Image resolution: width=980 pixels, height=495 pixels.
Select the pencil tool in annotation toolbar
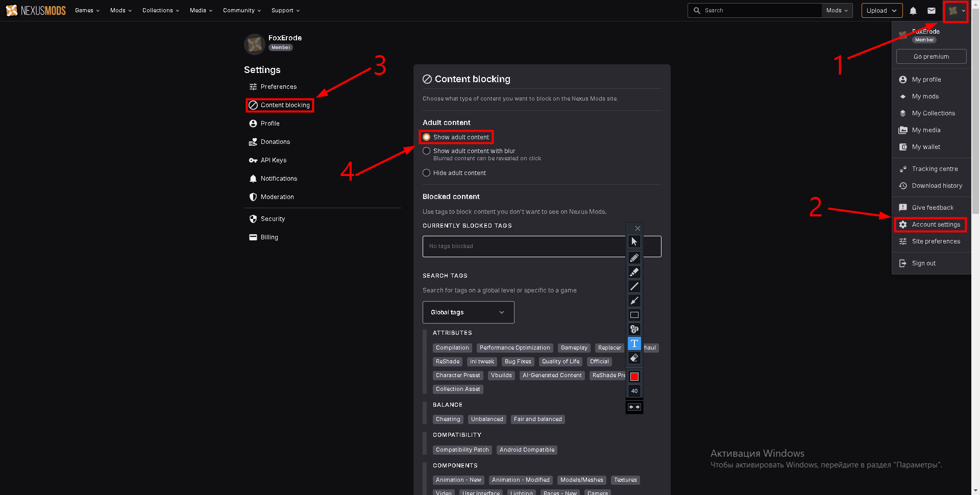(x=634, y=258)
